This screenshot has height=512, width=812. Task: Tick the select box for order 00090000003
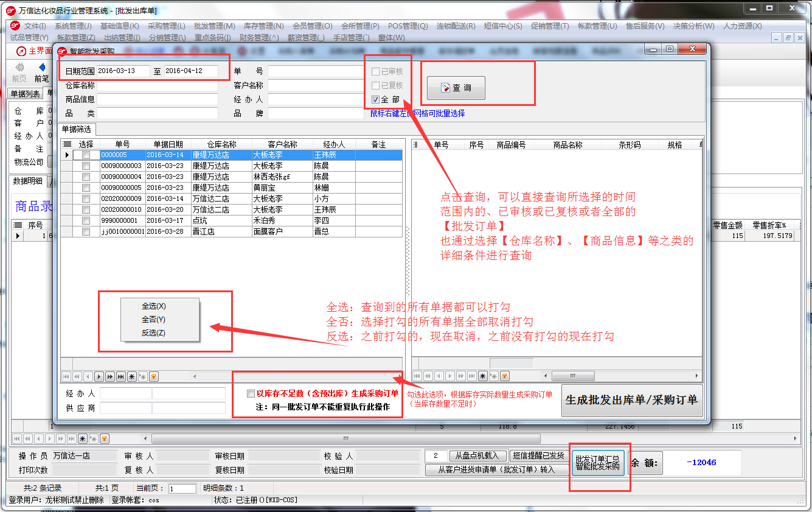[86, 166]
